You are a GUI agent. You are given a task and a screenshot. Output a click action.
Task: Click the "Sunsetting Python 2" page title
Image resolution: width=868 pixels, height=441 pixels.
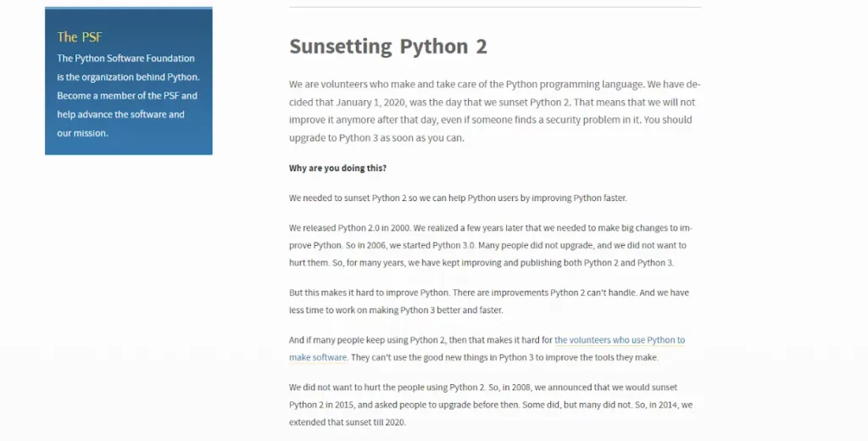coord(387,46)
